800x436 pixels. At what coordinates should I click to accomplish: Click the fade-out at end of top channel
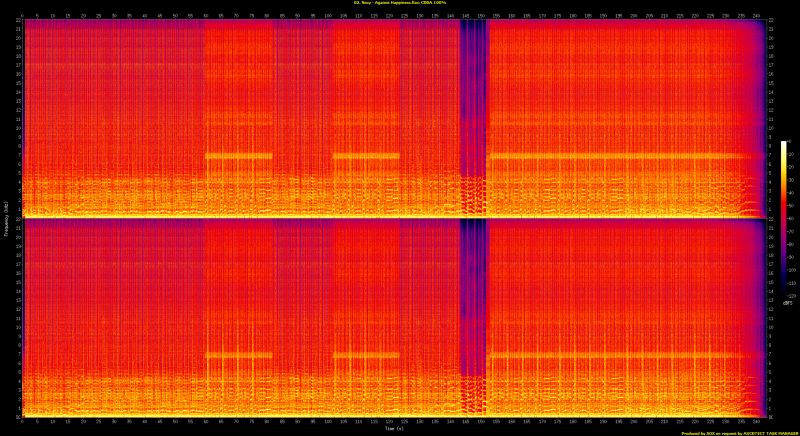[756, 120]
